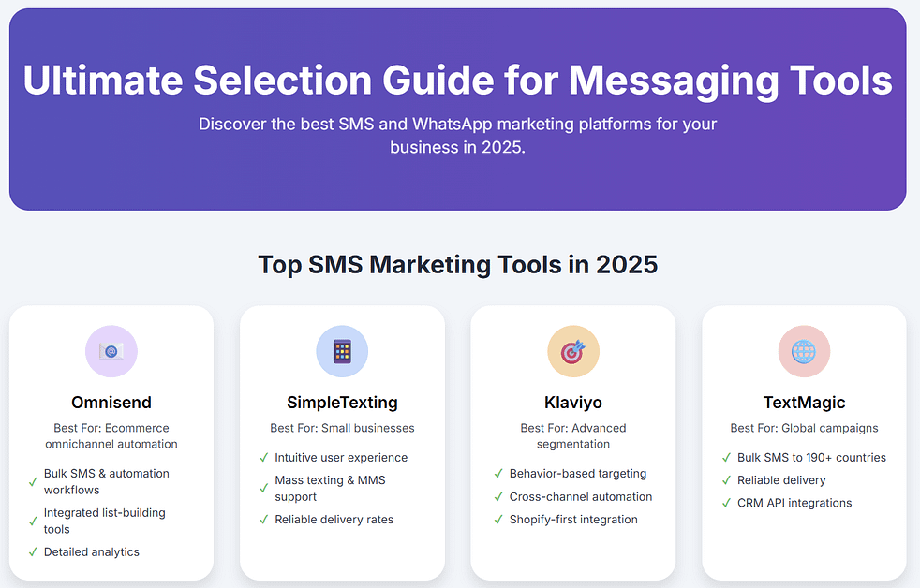The image size is (920, 588).
Task: Click the Integrated list-building tools text
Action: pyautogui.click(x=104, y=521)
